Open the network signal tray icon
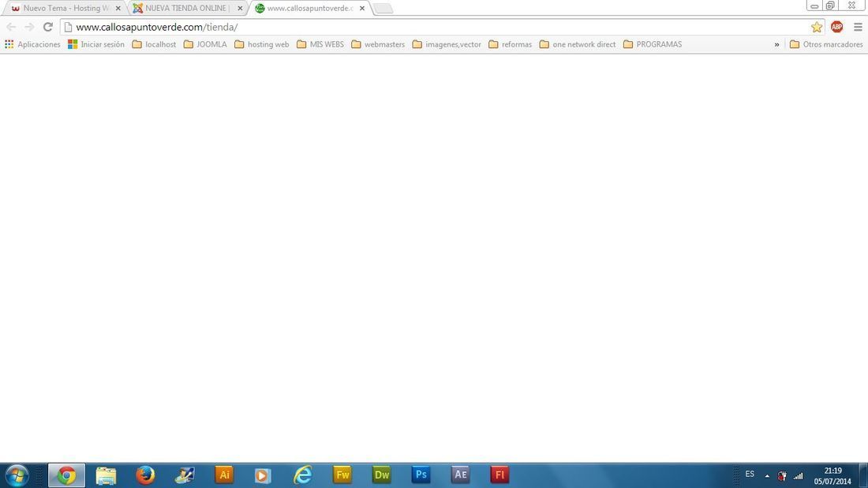 pos(799,476)
